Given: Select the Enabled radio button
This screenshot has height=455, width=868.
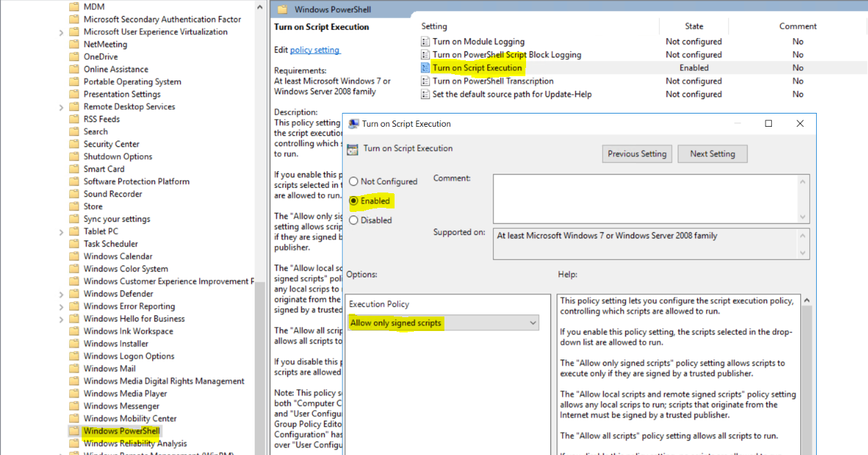Looking at the screenshot, I should click(x=354, y=201).
